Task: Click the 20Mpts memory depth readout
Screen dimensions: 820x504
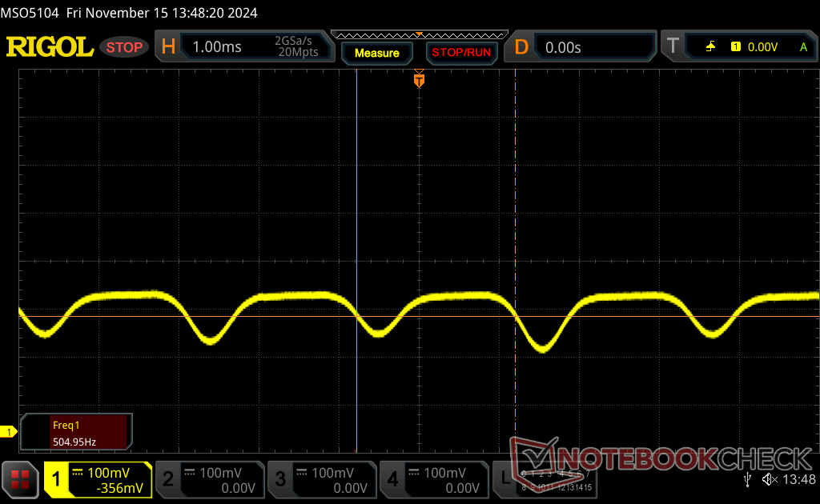Action: point(298,52)
